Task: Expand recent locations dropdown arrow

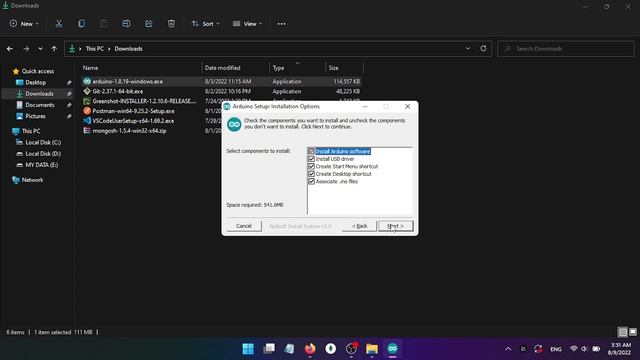Action: click(40, 49)
